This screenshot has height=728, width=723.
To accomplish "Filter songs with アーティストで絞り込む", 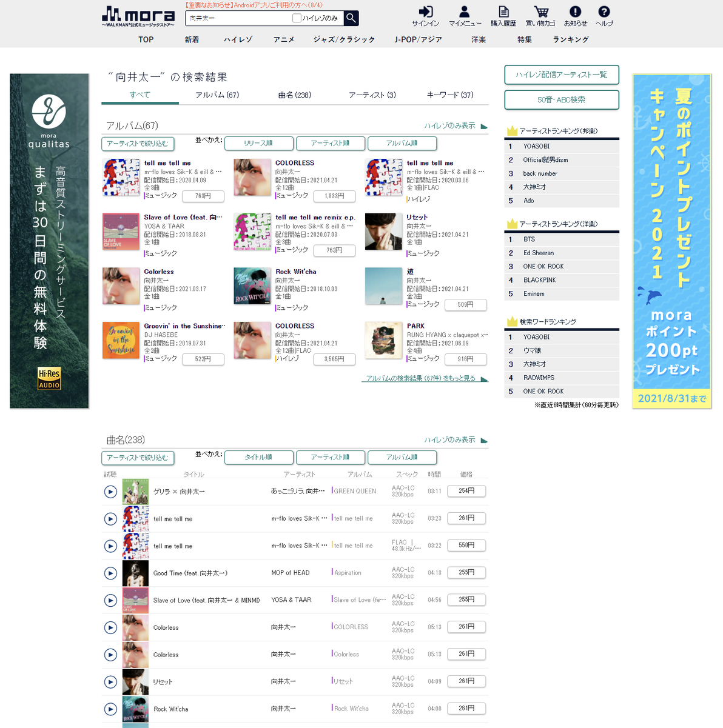I will coord(138,458).
